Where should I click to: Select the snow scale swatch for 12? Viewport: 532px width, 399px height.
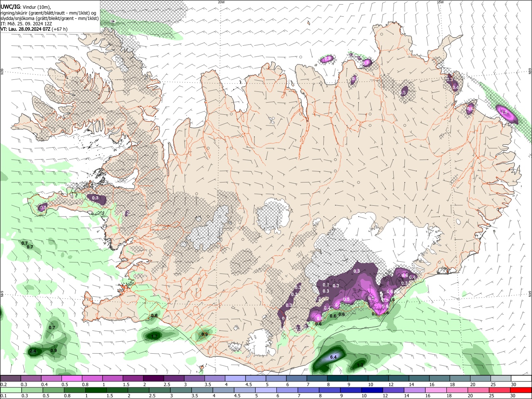(x=399, y=379)
